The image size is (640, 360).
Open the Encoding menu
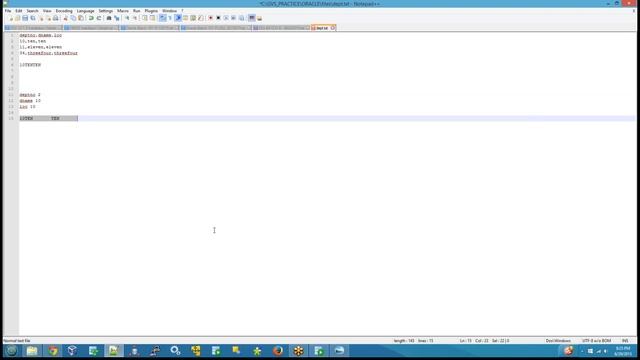click(64, 11)
